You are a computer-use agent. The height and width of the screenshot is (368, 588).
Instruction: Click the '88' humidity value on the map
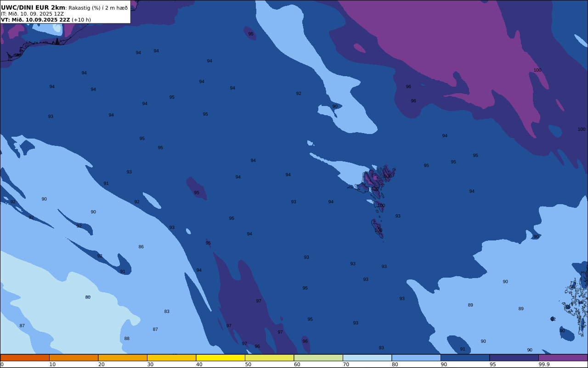(127, 339)
